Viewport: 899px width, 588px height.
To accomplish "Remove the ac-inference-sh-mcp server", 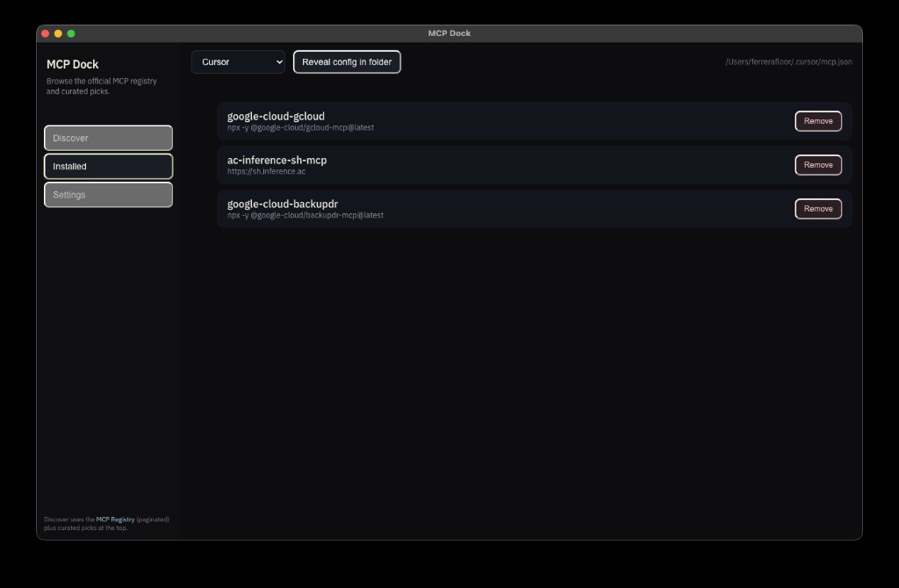I will pos(818,165).
